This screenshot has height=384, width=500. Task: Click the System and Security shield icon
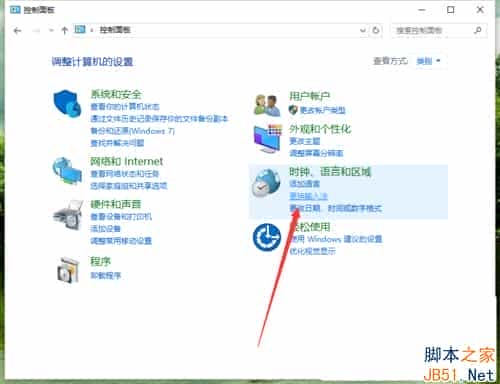pos(67,103)
